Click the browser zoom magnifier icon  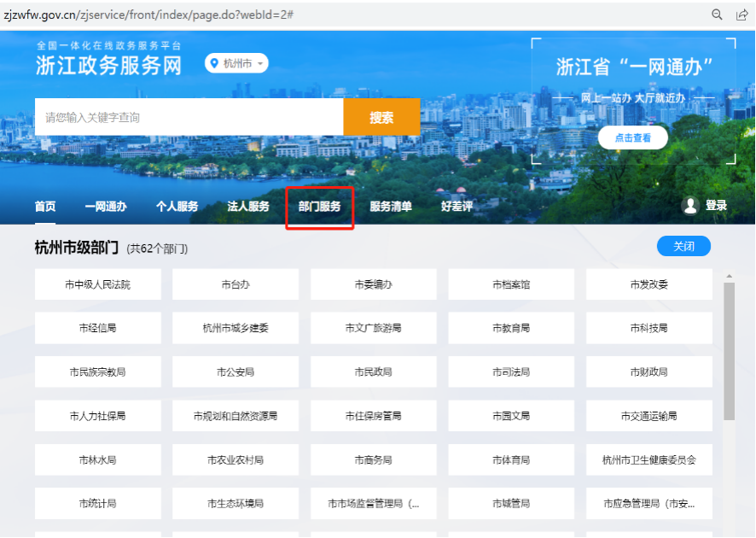pyautogui.click(x=718, y=15)
